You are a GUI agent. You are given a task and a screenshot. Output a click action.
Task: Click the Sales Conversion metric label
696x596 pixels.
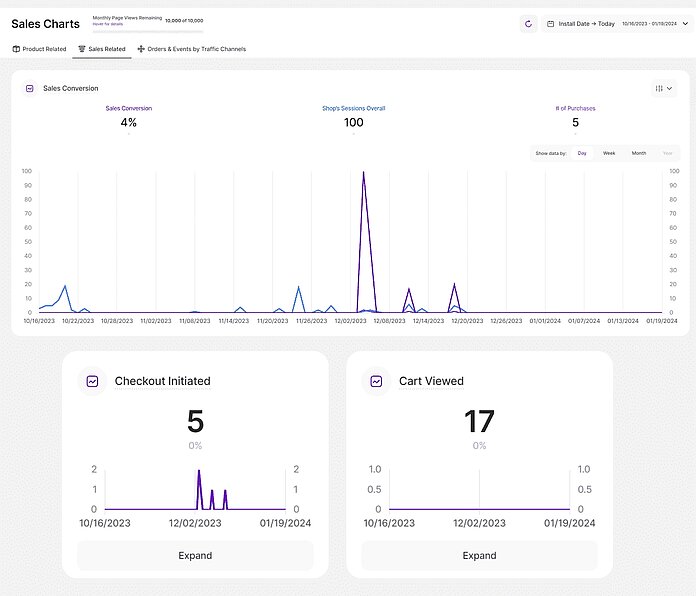tap(129, 108)
